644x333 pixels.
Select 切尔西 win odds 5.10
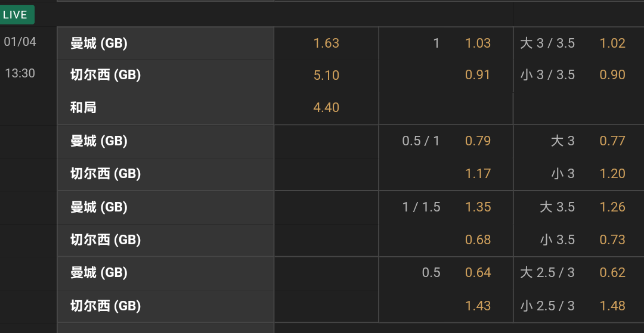click(326, 75)
